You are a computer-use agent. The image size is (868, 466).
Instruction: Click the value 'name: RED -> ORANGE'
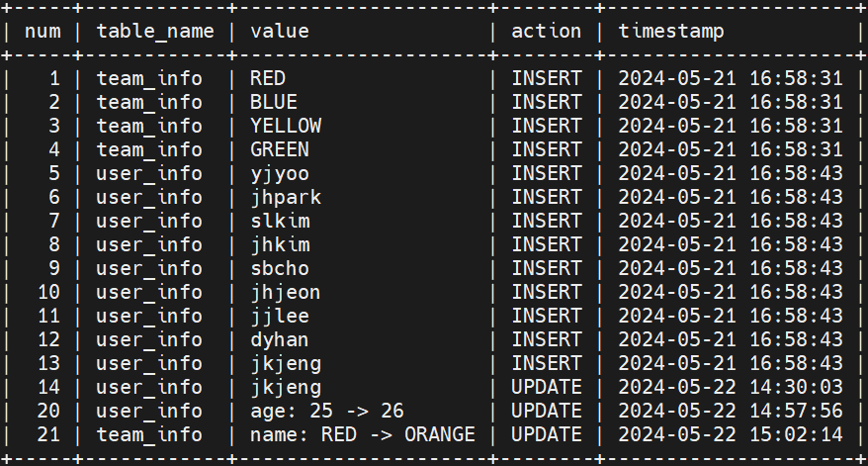click(x=363, y=435)
